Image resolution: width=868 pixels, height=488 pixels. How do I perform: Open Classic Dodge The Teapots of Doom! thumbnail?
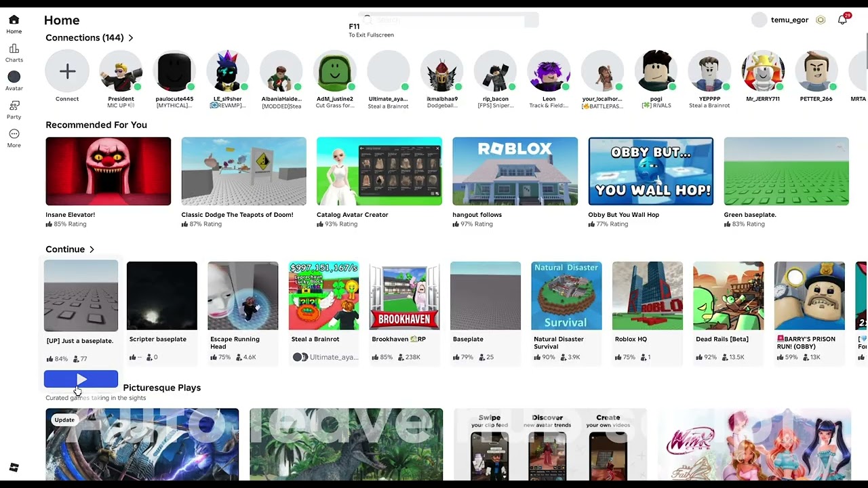tap(244, 171)
